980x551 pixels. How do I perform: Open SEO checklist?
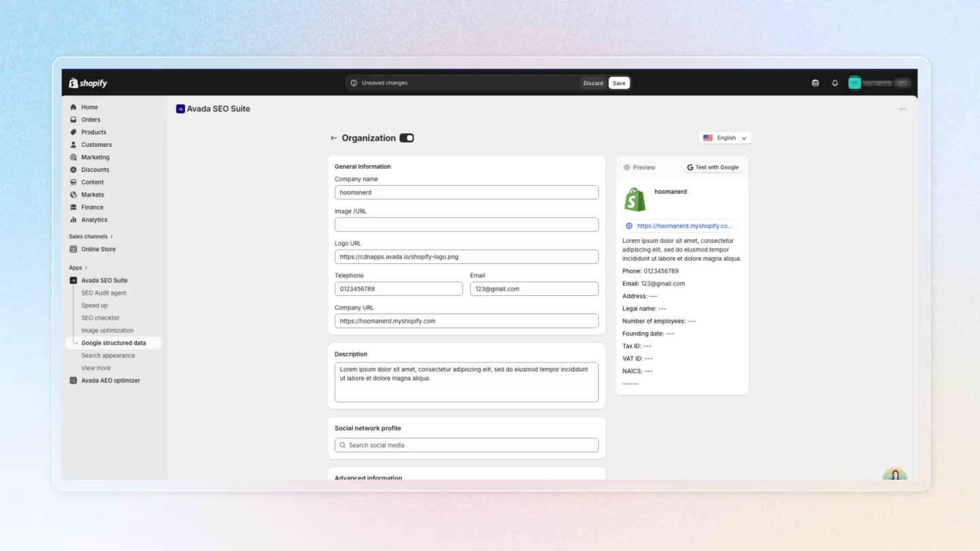click(100, 318)
